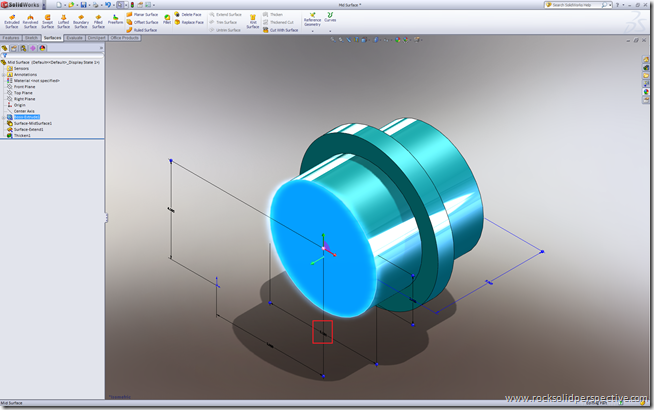This screenshot has height=410, width=654.
Task: Click the Save icon
Action: 83,5
